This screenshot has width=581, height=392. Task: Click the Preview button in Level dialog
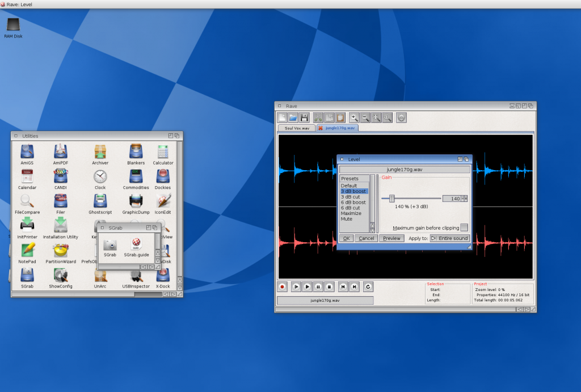point(391,238)
